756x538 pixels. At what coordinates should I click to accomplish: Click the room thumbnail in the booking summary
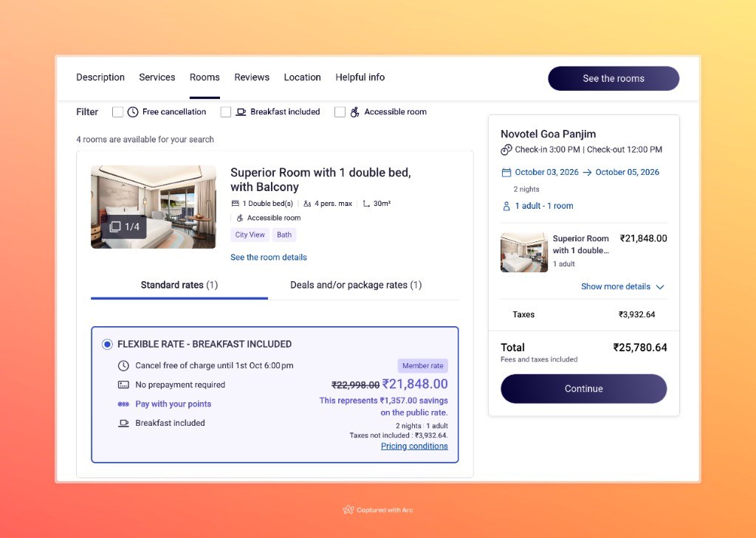pos(524,252)
